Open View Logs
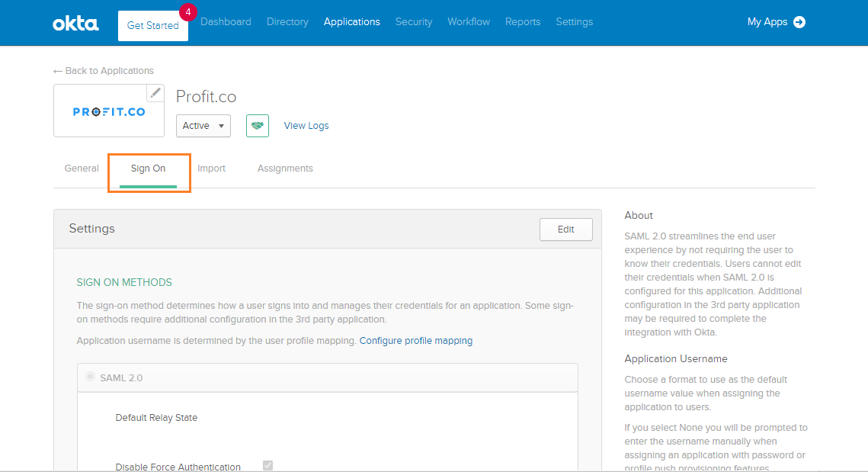Viewport: 868px width, 472px height. click(306, 125)
